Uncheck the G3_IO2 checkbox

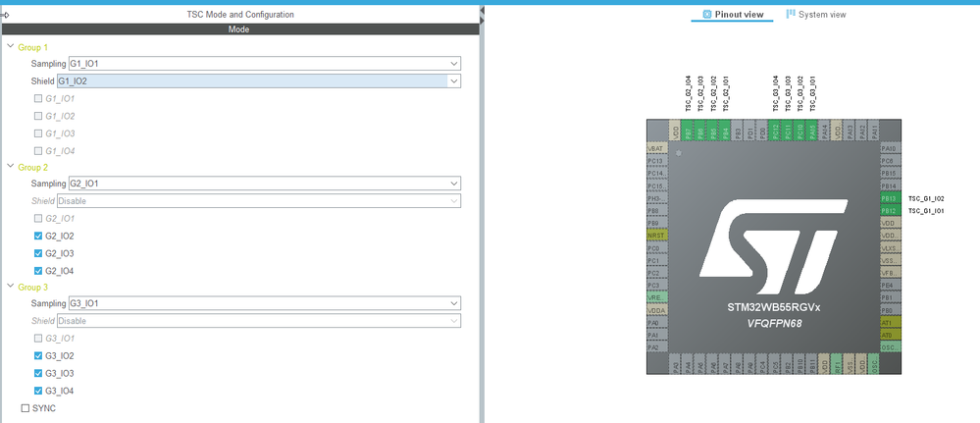pos(38,355)
